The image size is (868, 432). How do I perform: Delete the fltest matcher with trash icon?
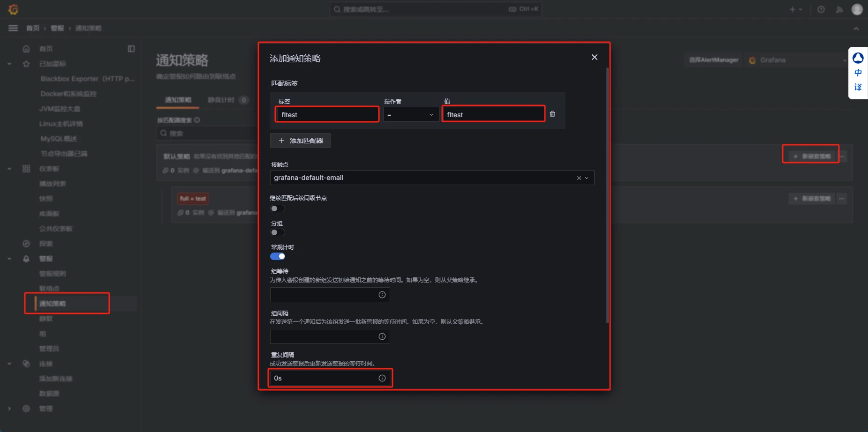click(x=552, y=114)
